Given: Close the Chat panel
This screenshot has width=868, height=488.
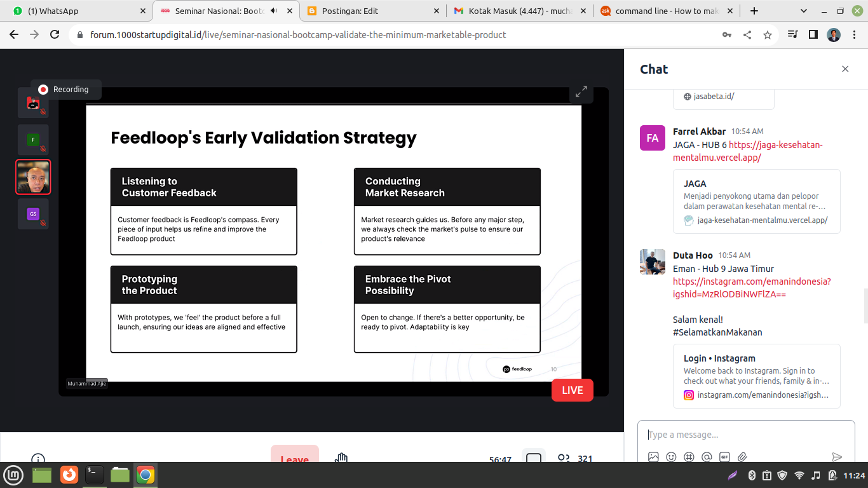Looking at the screenshot, I should [x=845, y=69].
